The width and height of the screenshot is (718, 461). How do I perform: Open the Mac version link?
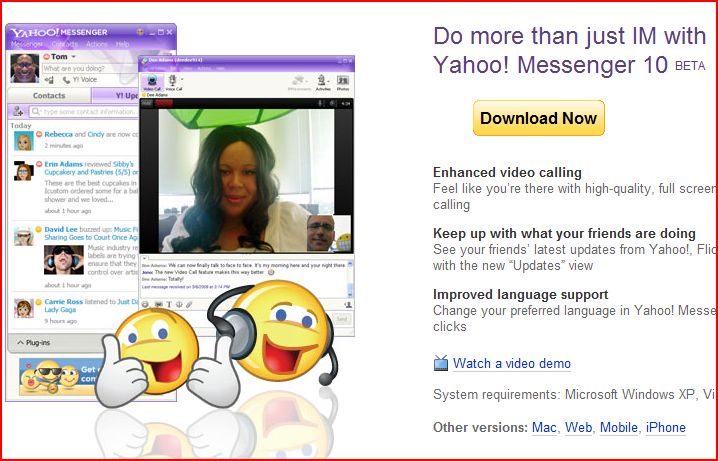(x=544, y=428)
